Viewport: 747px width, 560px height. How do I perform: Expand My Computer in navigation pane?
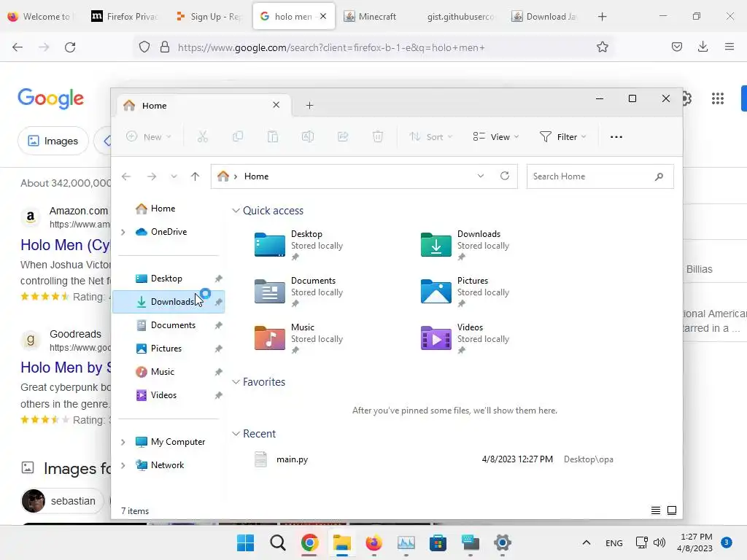point(123,442)
